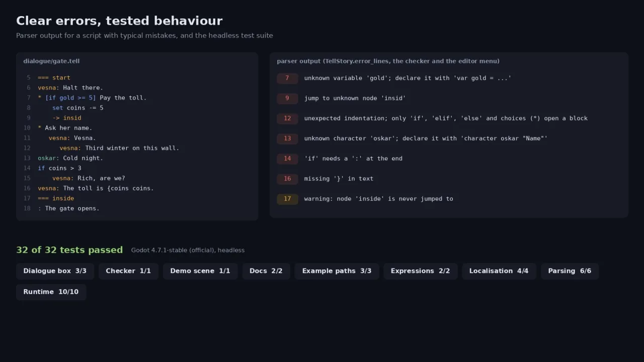The width and height of the screenshot is (644, 362).
Task: Click the "if coins > 3" code line
Action: coord(59,168)
